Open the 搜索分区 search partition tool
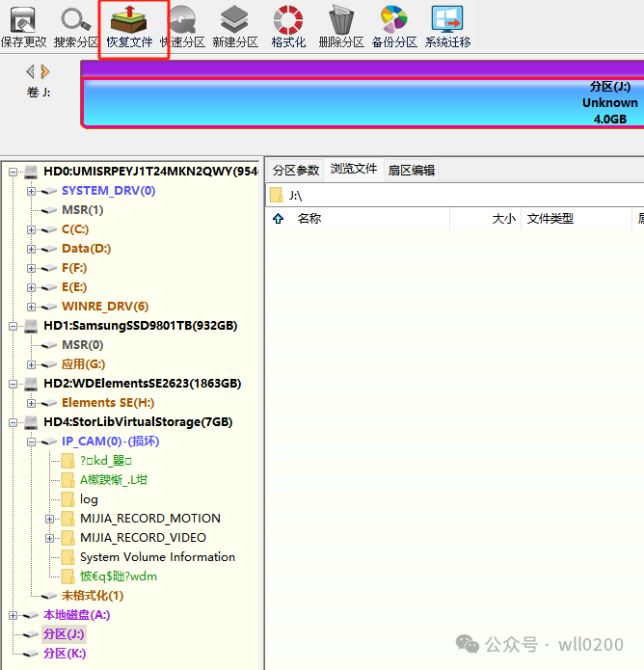Viewport: 644px width, 670px height. click(76, 26)
